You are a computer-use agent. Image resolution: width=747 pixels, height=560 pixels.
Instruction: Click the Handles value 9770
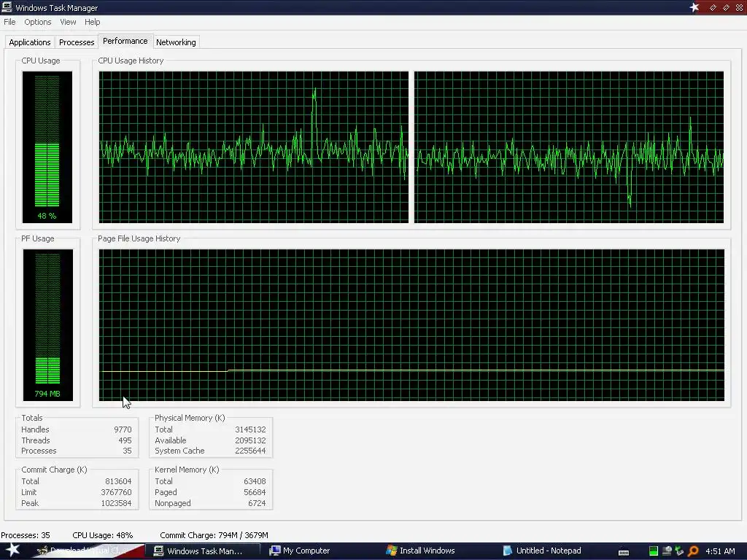coord(123,429)
